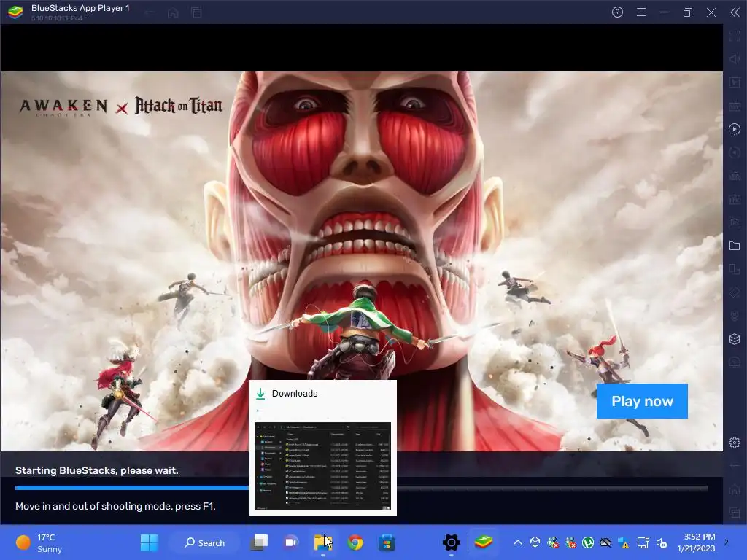This screenshot has height=560, width=747.
Task: Click the Play now button
Action: [x=642, y=401]
